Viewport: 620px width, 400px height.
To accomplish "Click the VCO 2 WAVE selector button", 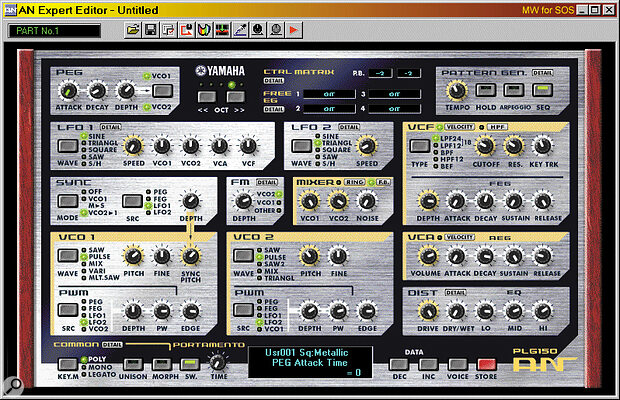I will [243, 256].
